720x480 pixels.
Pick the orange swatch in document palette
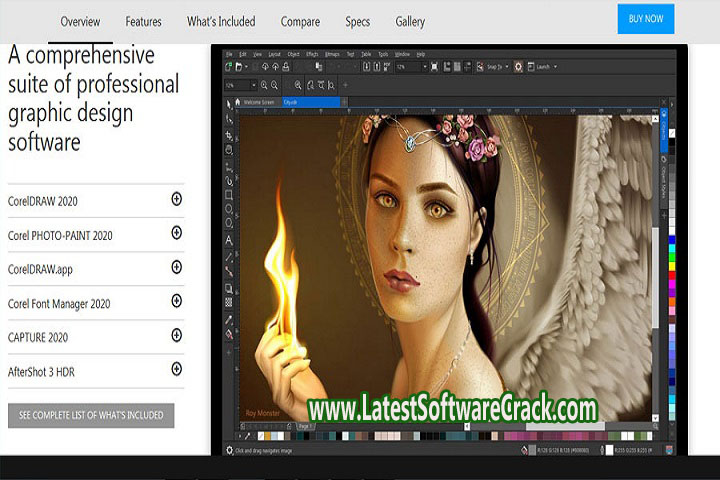point(268,436)
